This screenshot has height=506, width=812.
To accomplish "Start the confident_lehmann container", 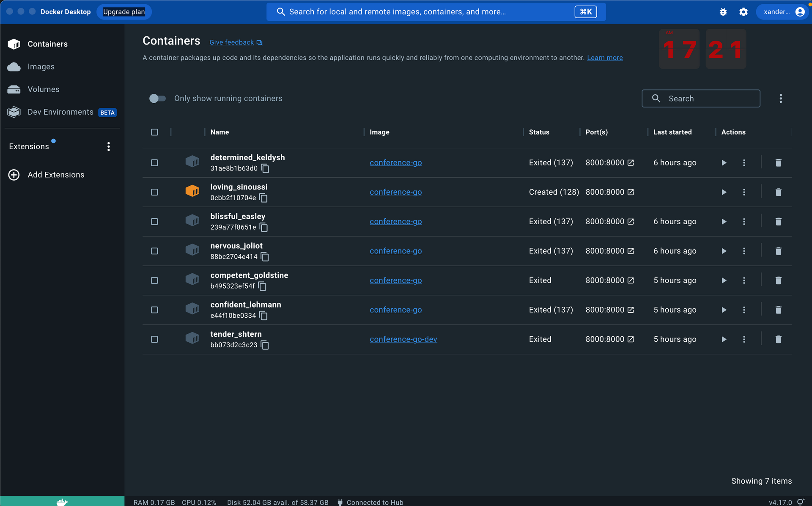I will click(724, 310).
